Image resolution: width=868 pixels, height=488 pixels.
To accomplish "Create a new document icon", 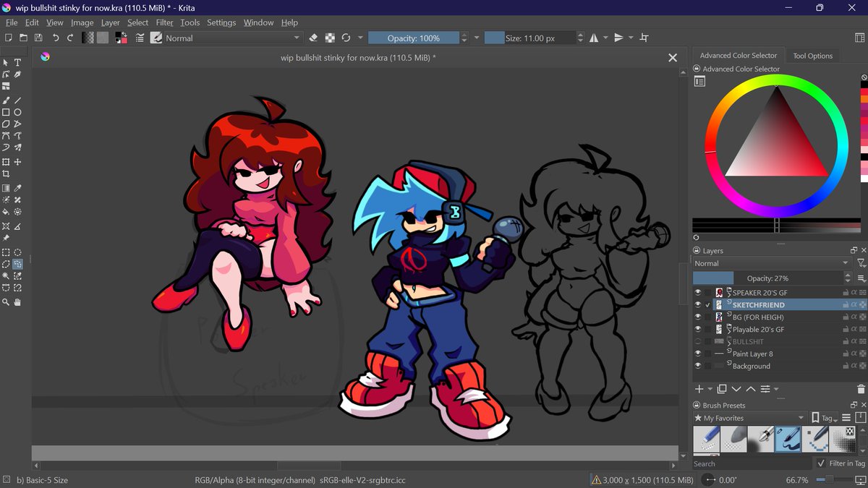I will pos(8,38).
